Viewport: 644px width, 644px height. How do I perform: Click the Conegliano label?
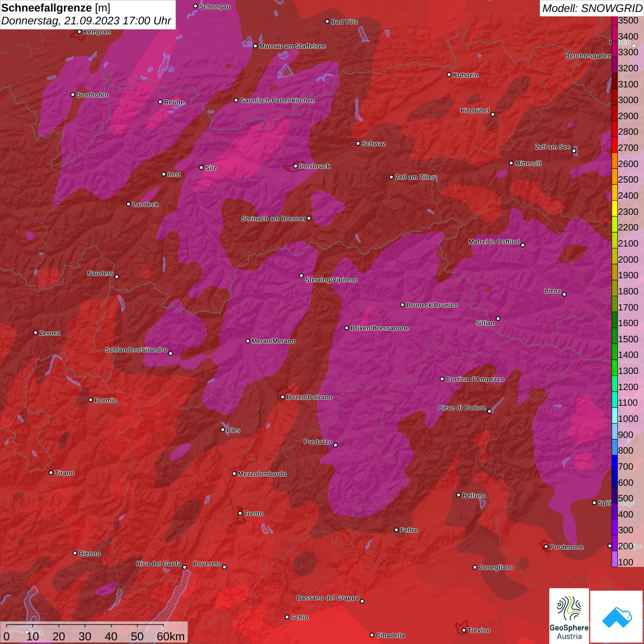coord(496,567)
